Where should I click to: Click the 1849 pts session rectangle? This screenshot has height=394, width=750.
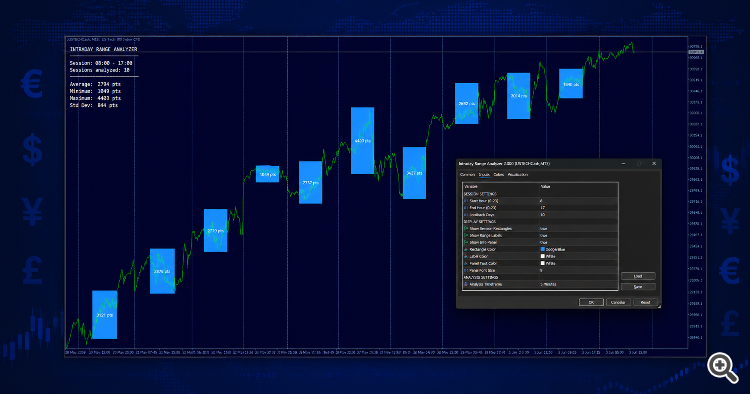pyautogui.click(x=267, y=174)
